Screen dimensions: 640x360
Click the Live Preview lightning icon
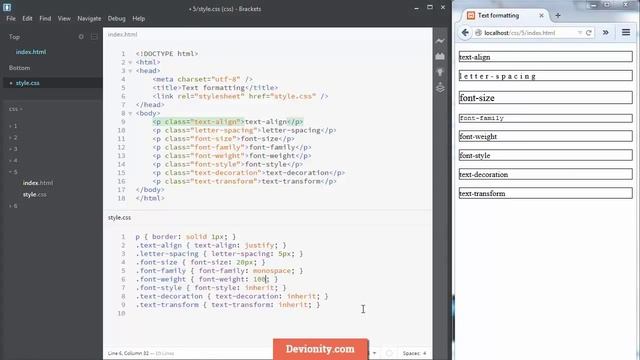point(440,41)
